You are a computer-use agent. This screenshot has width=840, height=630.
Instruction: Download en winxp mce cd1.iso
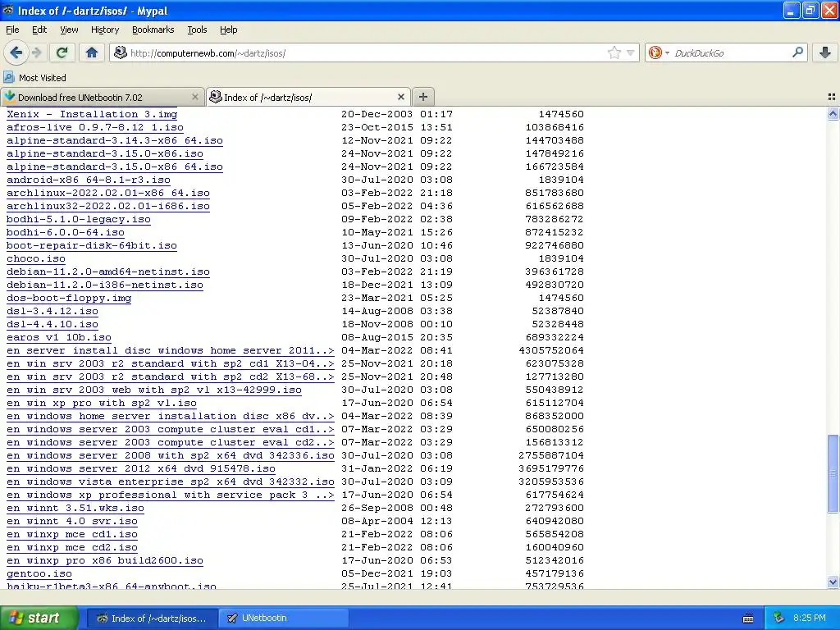72,534
